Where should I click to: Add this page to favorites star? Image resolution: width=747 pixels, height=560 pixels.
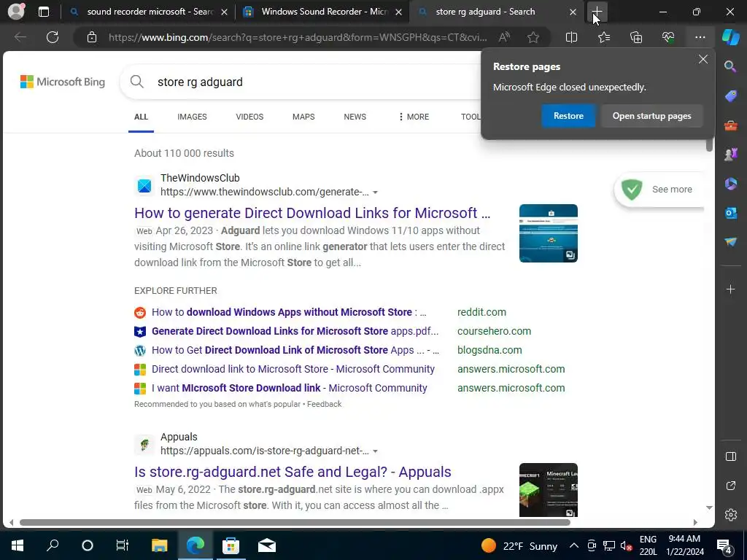pyautogui.click(x=533, y=37)
